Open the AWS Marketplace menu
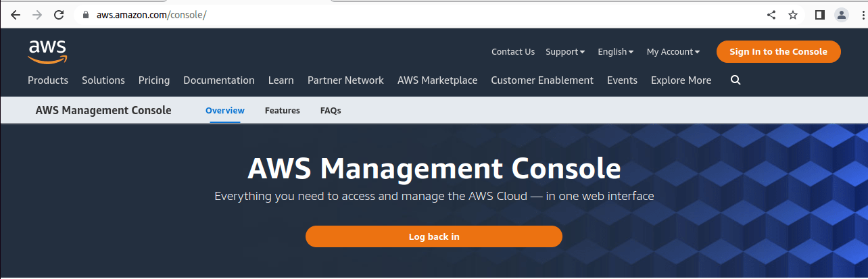 coord(437,80)
